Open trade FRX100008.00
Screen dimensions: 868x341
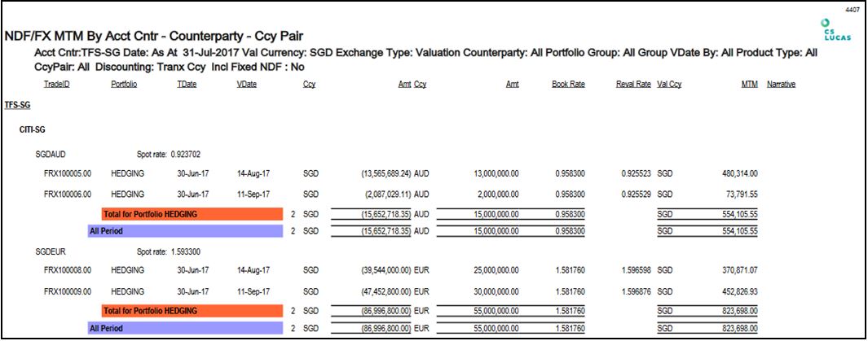pos(68,269)
